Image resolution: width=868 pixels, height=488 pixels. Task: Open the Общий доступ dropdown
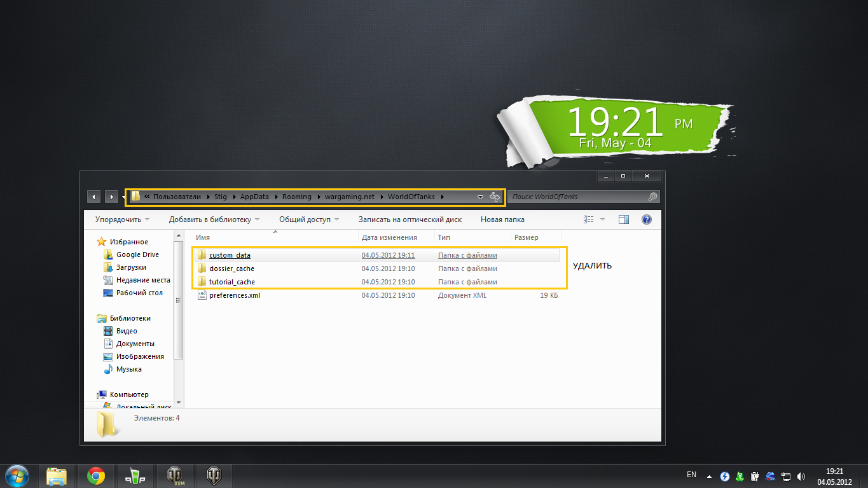tap(308, 220)
